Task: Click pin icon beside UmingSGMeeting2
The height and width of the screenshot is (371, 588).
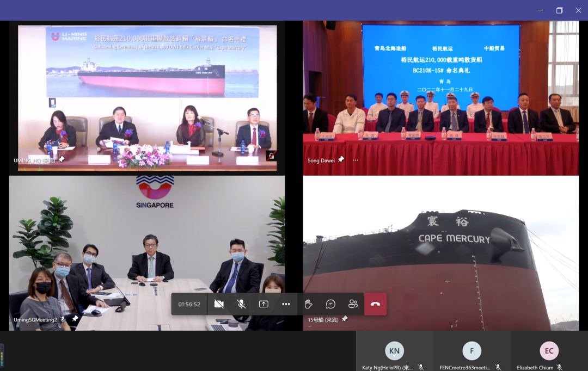Action: click(75, 319)
